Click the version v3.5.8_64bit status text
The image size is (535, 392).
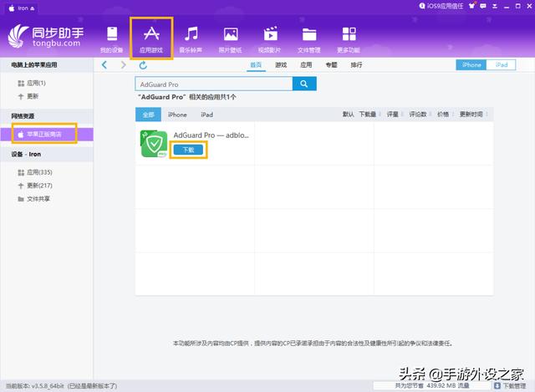pos(61,386)
